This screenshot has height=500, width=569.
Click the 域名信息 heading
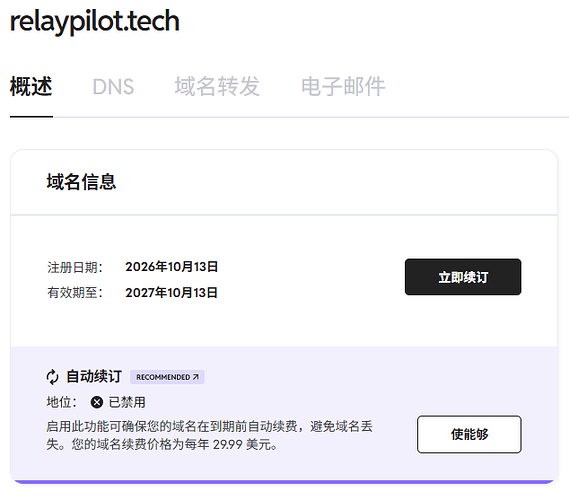point(81,181)
